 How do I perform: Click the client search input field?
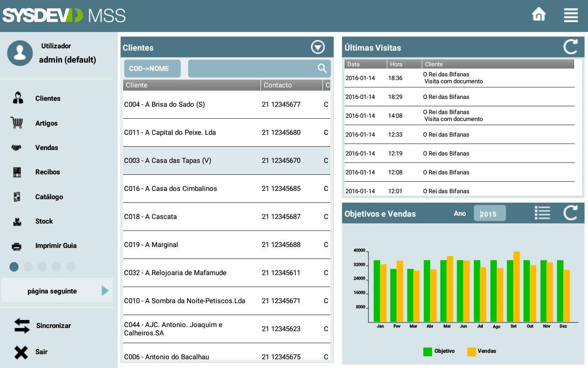click(x=259, y=69)
